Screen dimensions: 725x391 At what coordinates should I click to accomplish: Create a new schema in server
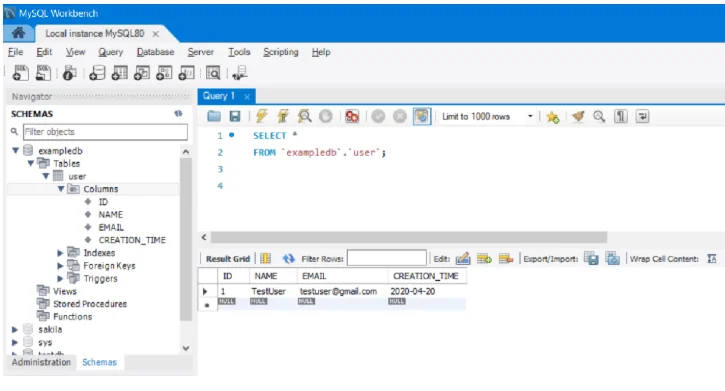(97, 73)
